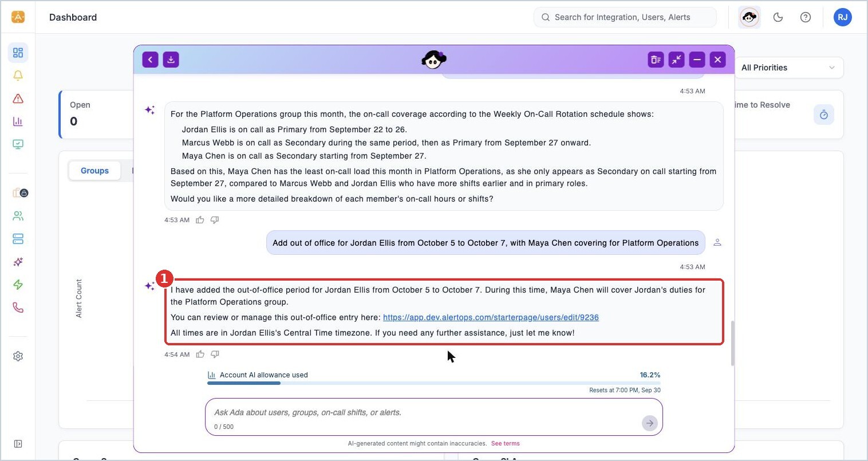Send the message with the arrow button
Viewport: 868px width, 461px height.
(649, 423)
